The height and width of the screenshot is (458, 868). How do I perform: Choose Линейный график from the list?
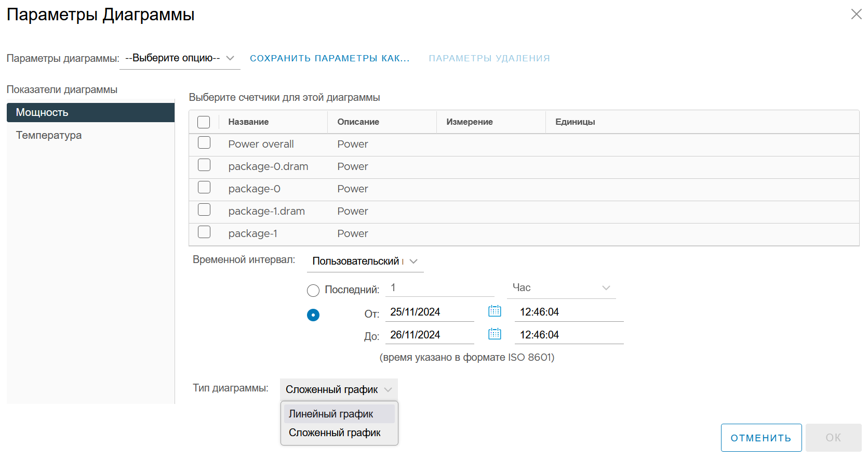[339, 414]
